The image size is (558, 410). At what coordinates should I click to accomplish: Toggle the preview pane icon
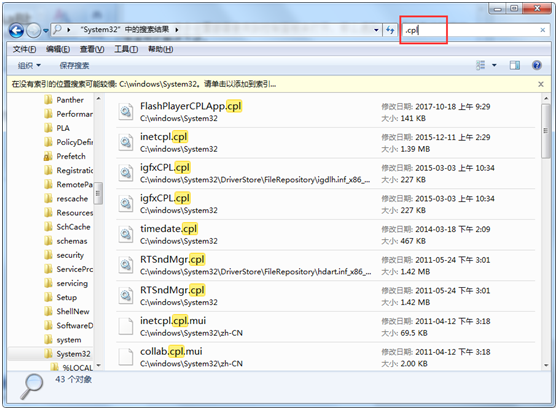(x=515, y=65)
